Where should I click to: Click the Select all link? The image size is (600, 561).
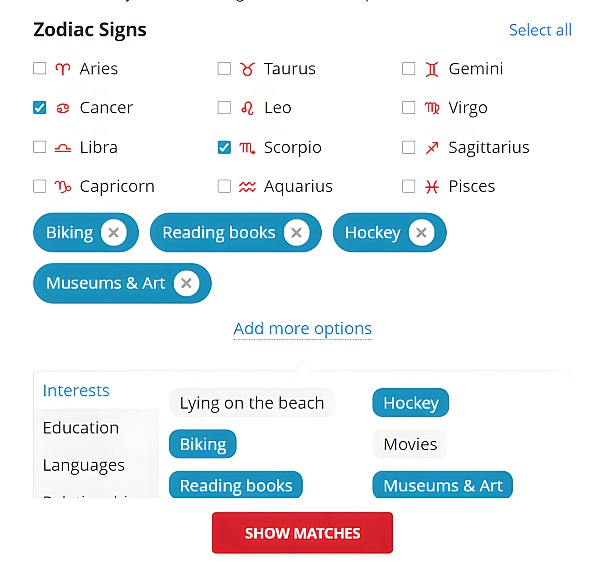tap(540, 30)
